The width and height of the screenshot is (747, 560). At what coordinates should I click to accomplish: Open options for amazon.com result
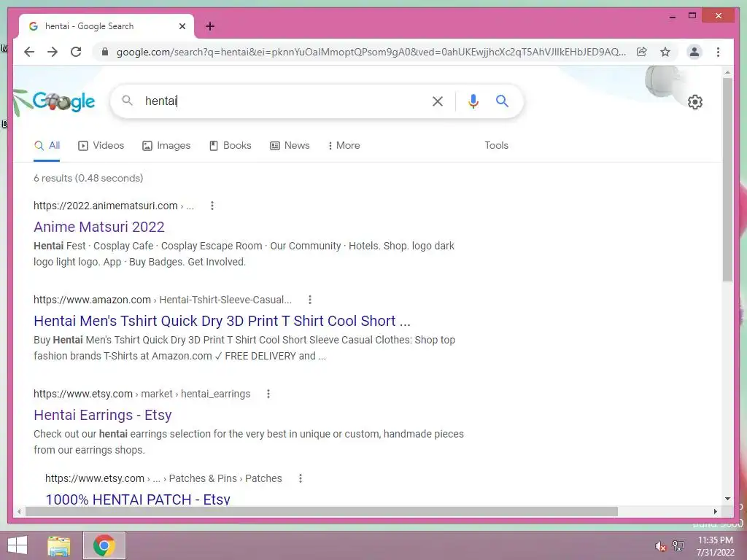coord(309,300)
